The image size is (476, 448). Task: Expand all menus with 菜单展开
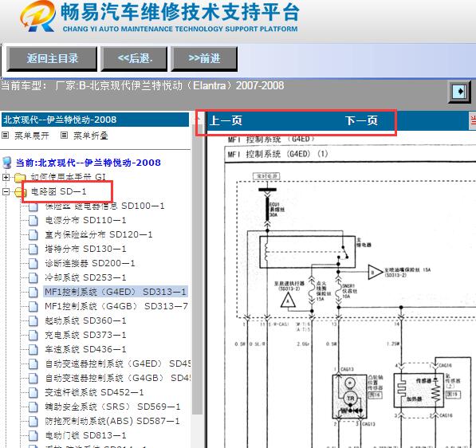[x=32, y=136]
